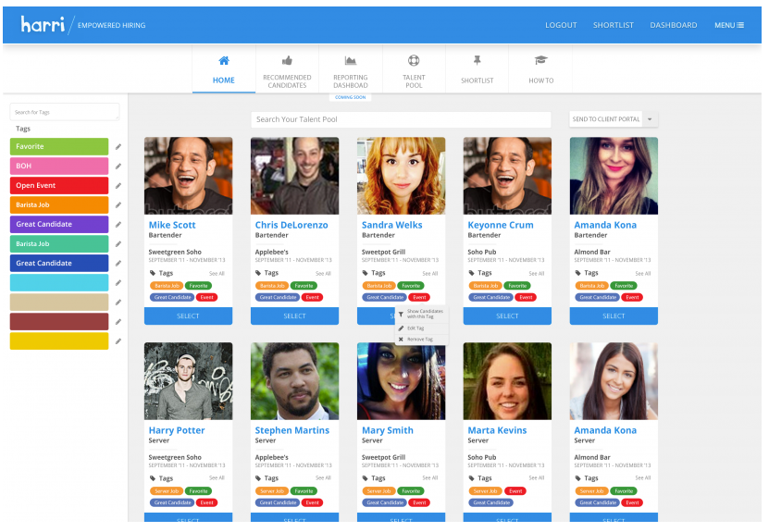Click the Event tag on Marta Kevins' card
This screenshot has height=532, width=769.
[515, 490]
